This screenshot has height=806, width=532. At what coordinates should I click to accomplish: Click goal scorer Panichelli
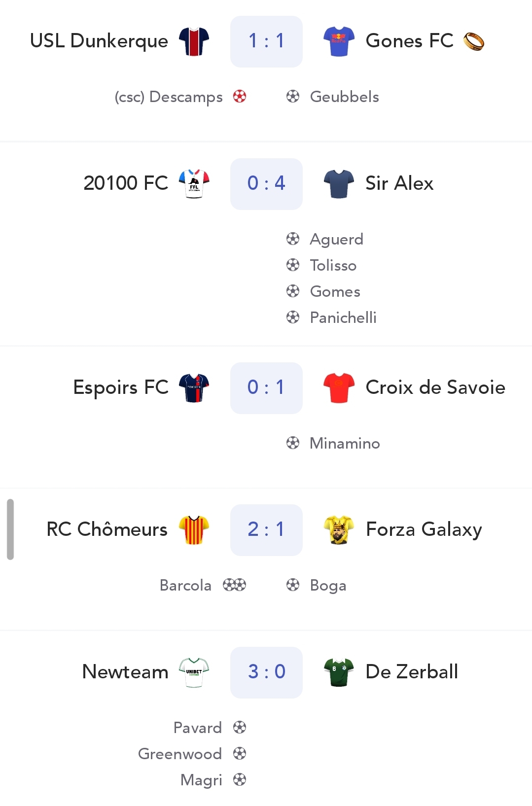343,317
